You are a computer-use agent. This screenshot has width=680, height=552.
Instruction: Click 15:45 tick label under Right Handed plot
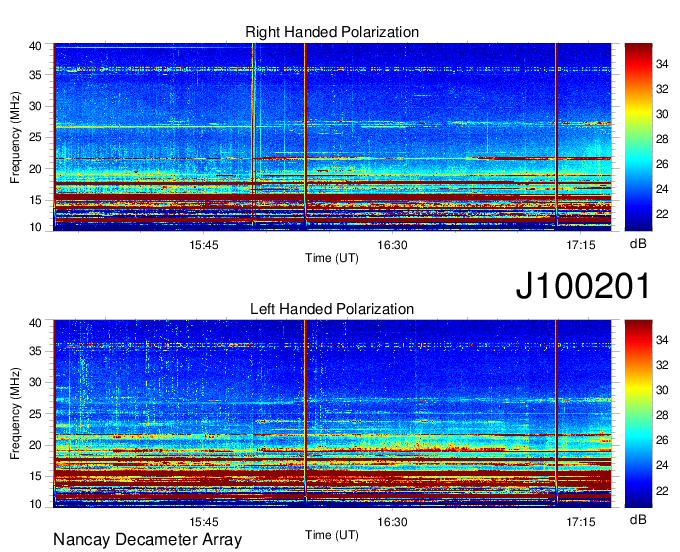(x=204, y=245)
